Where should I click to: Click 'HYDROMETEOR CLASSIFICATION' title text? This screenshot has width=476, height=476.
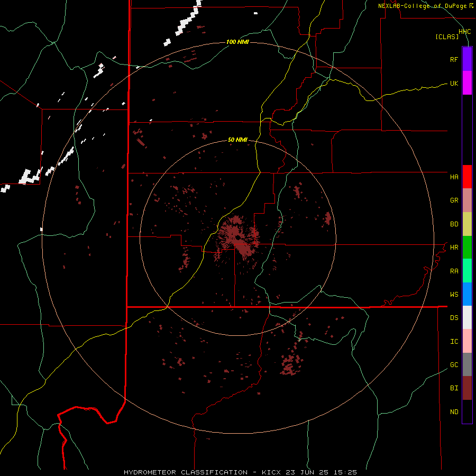coord(186,472)
